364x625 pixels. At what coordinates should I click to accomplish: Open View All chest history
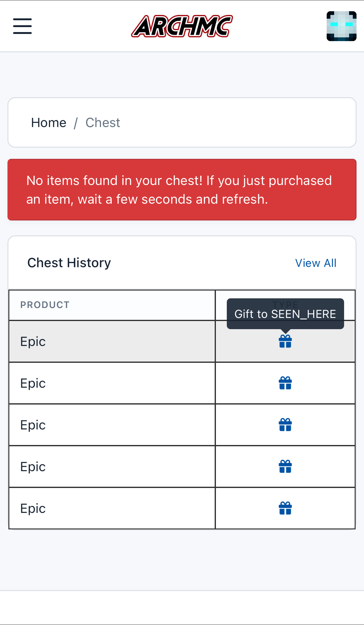point(316,263)
